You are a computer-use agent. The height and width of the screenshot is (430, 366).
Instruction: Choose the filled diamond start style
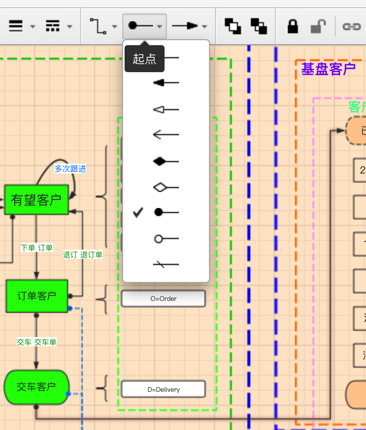(166, 161)
